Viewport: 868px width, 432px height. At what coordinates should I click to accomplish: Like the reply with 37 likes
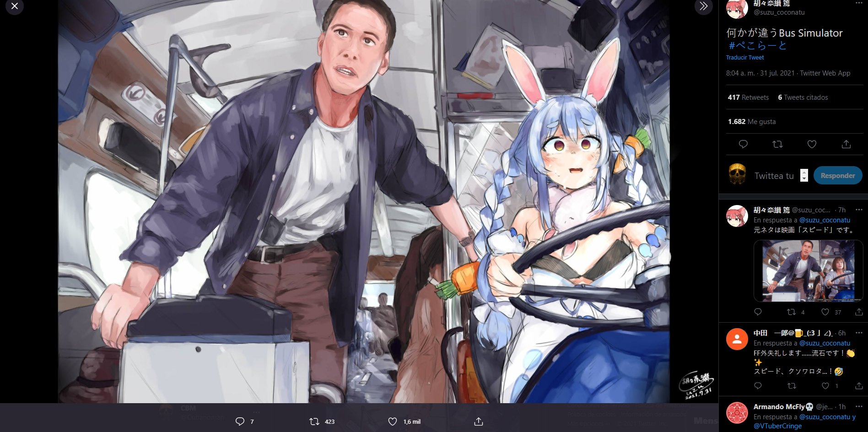click(825, 312)
